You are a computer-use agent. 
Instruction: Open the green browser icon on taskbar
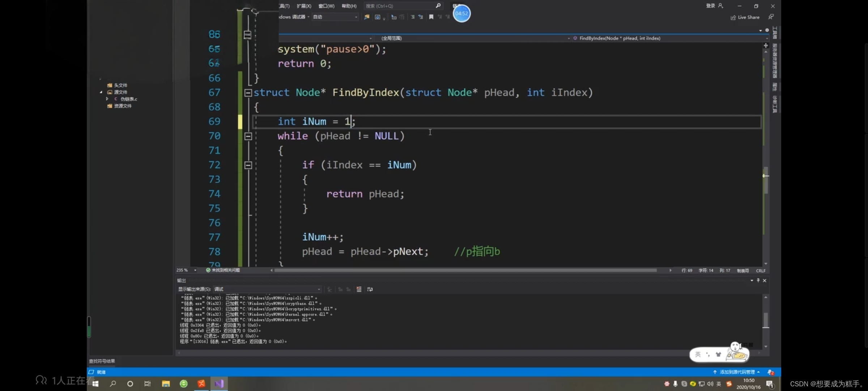pyautogui.click(x=184, y=384)
